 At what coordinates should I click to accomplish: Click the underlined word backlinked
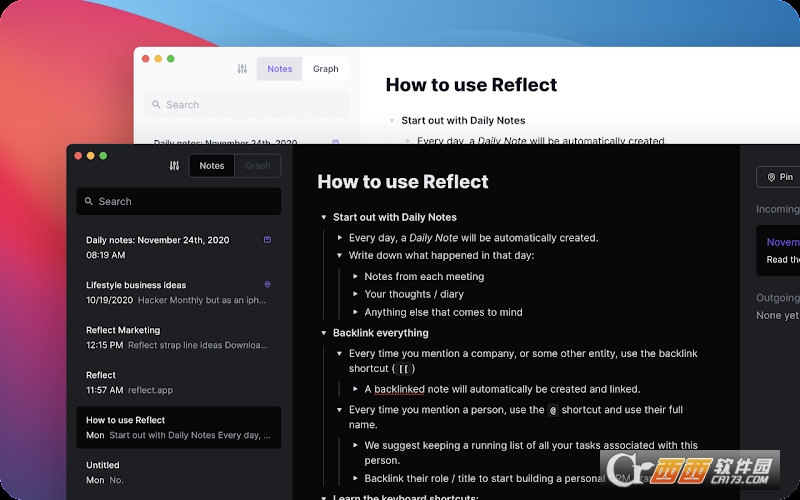point(399,389)
